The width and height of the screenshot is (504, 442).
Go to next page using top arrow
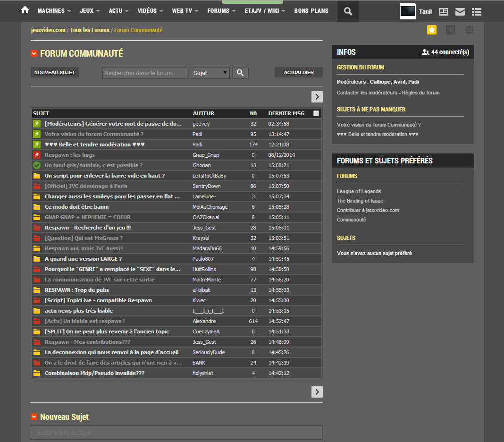(x=317, y=97)
